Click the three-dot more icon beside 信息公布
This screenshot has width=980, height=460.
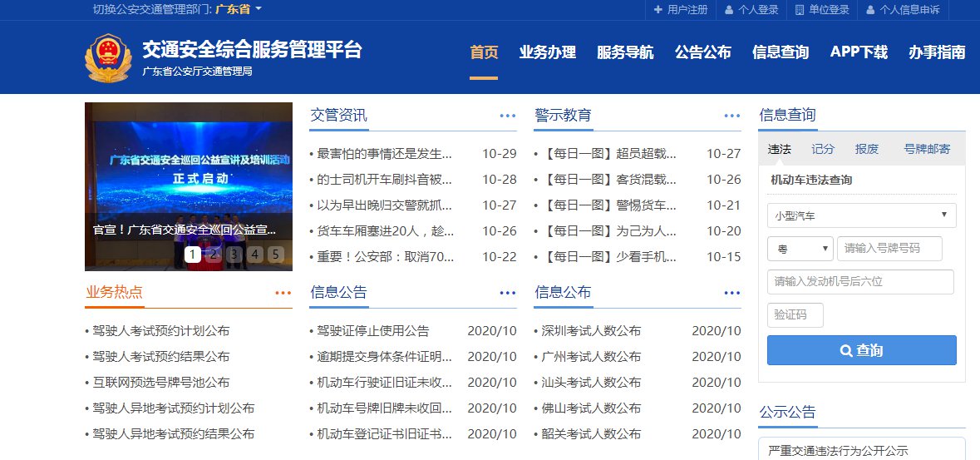732,293
